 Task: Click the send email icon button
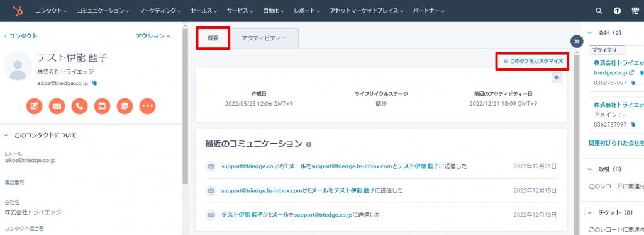click(x=57, y=106)
